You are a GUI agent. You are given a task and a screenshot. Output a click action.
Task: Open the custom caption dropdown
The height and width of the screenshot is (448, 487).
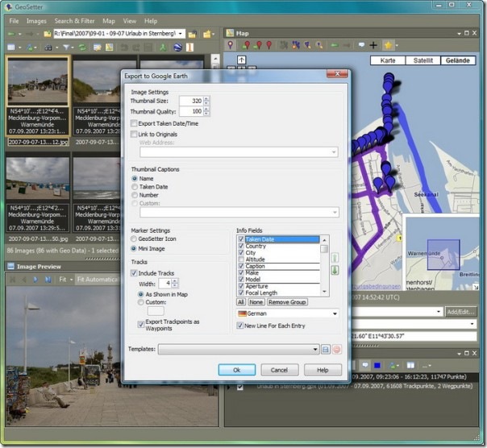[335, 213]
